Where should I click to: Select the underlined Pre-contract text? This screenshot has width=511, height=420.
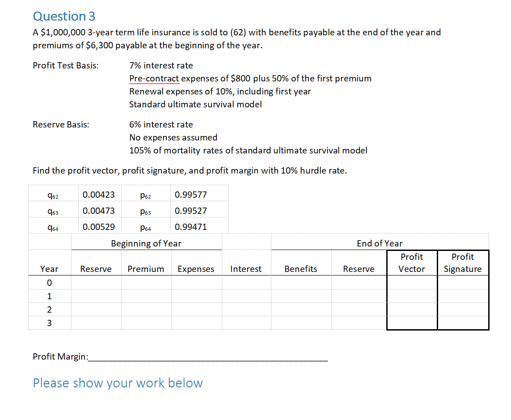pos(154,78)
